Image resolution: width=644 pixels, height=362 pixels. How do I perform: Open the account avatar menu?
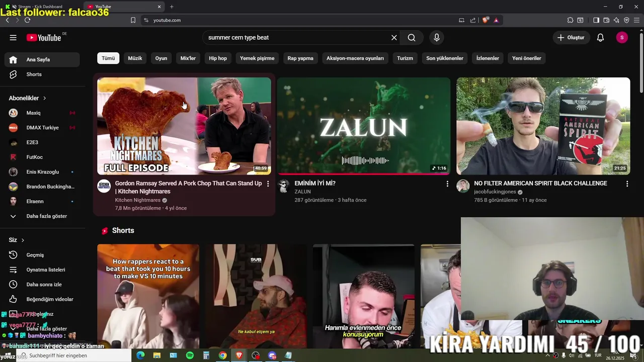(622, 38)
